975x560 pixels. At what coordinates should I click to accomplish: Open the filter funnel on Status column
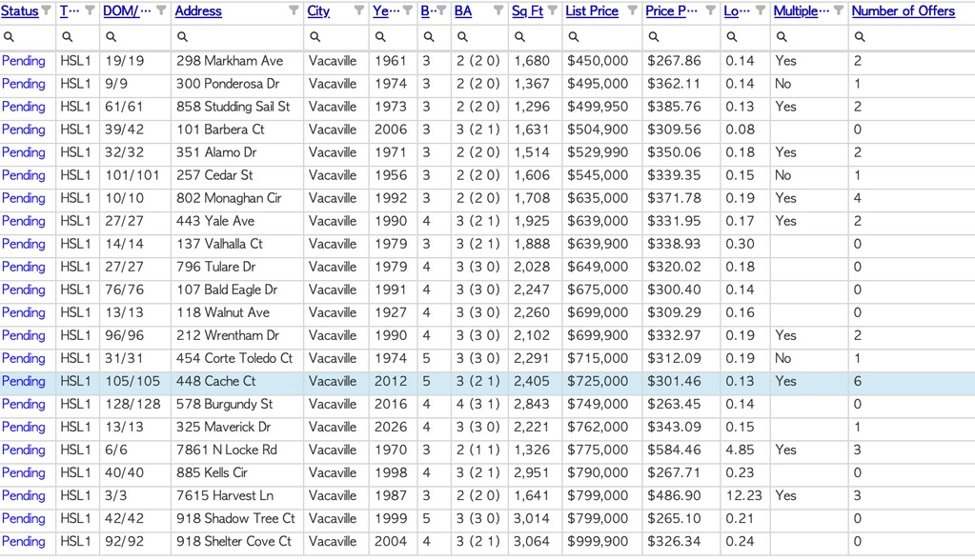[47, 10]
